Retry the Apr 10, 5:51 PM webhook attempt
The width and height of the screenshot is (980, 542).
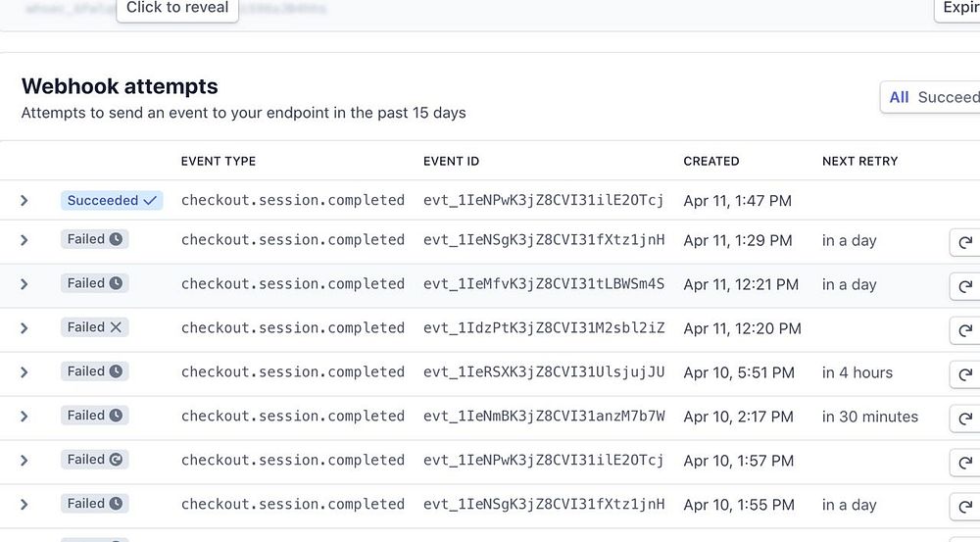click(965, 373)
